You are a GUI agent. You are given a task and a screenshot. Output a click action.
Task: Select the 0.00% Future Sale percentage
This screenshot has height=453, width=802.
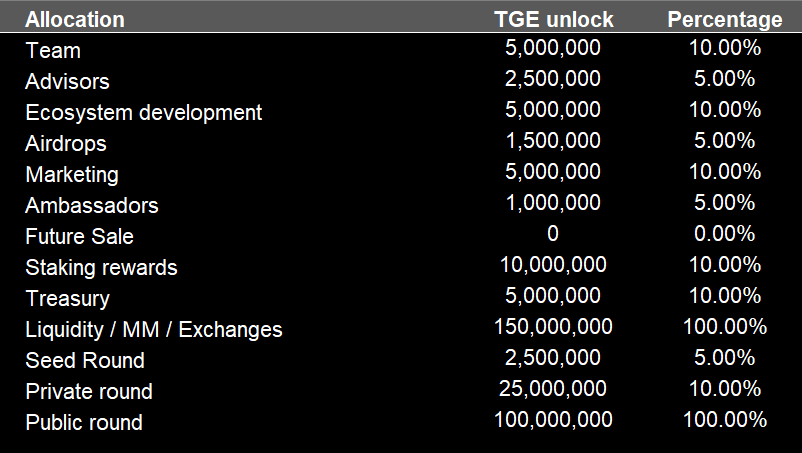(724, 234)
